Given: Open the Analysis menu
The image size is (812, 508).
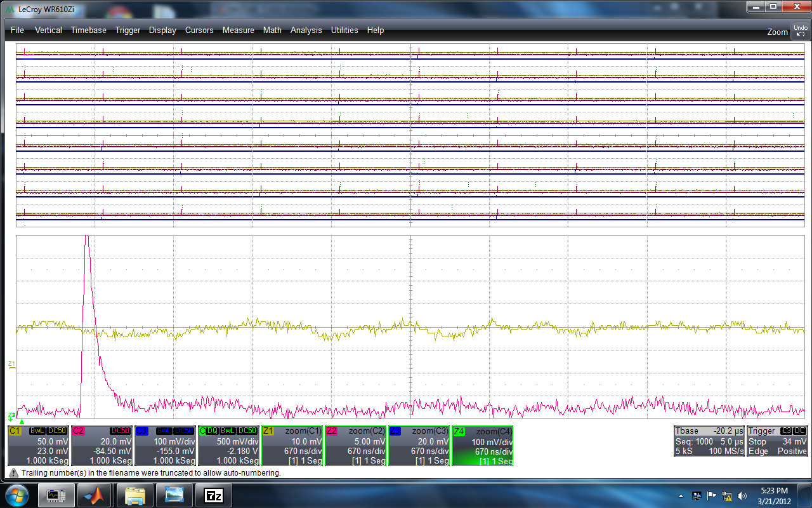Looking at the screenshot, I should pyautogui.click(x=306, y=30).
